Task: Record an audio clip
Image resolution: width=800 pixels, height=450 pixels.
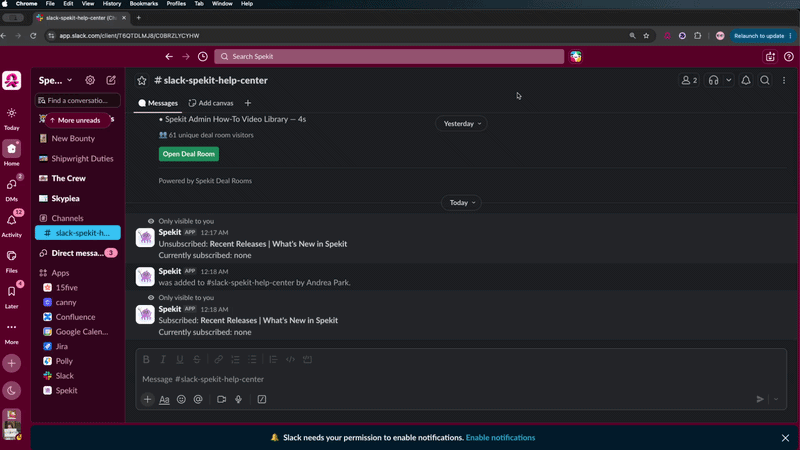Action: [x=238, y=399]
